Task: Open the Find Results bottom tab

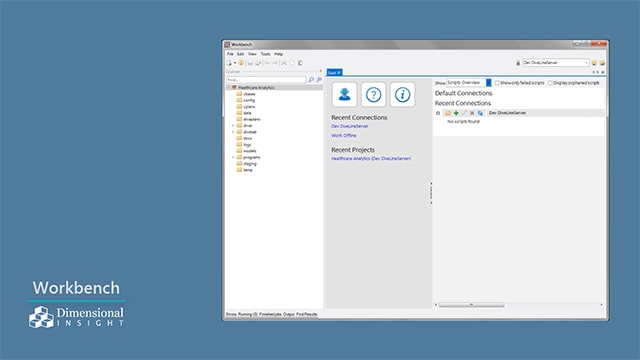Action: (307, 314)
